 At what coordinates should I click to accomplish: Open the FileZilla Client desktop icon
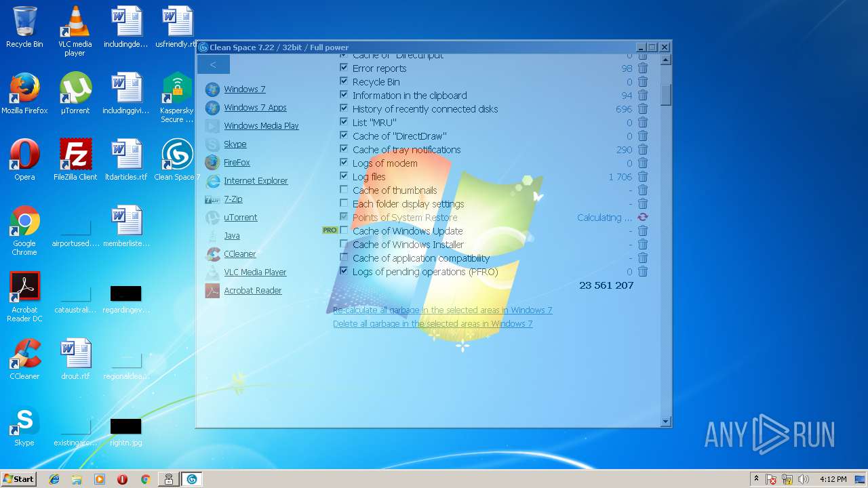click(x=75, y=160)
